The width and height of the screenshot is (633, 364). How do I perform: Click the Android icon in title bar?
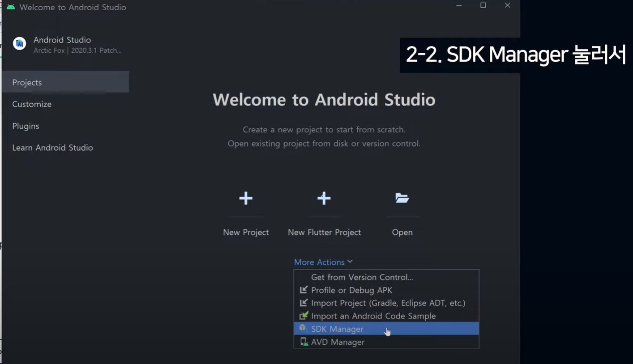[10, 7]
